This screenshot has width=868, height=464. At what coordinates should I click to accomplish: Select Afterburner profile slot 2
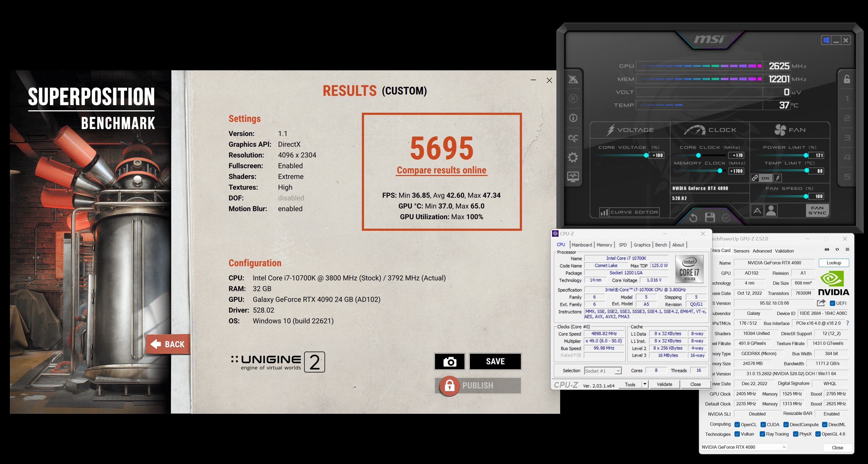coord(847,118)
